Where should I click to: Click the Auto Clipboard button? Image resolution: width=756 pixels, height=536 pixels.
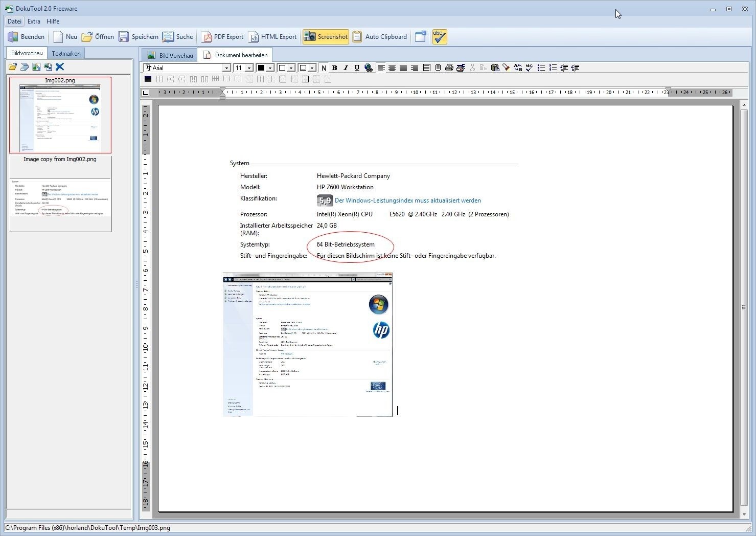[380, 37]
